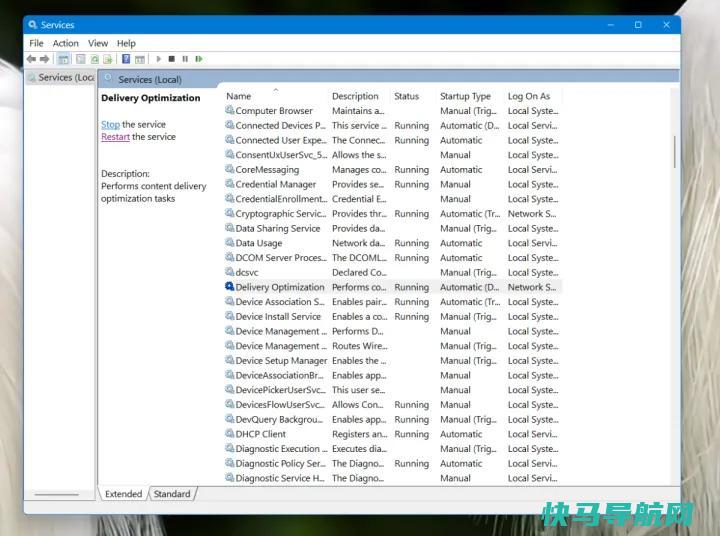Screen dimensions: 720x536
Task: Select the highlighted Delivery Optimization gear icon
Action: (x=230, y=287)
